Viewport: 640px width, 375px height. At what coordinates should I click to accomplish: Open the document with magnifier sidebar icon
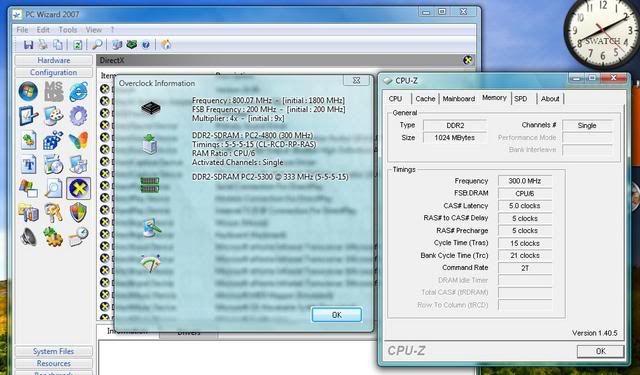(x=53, y=189)
